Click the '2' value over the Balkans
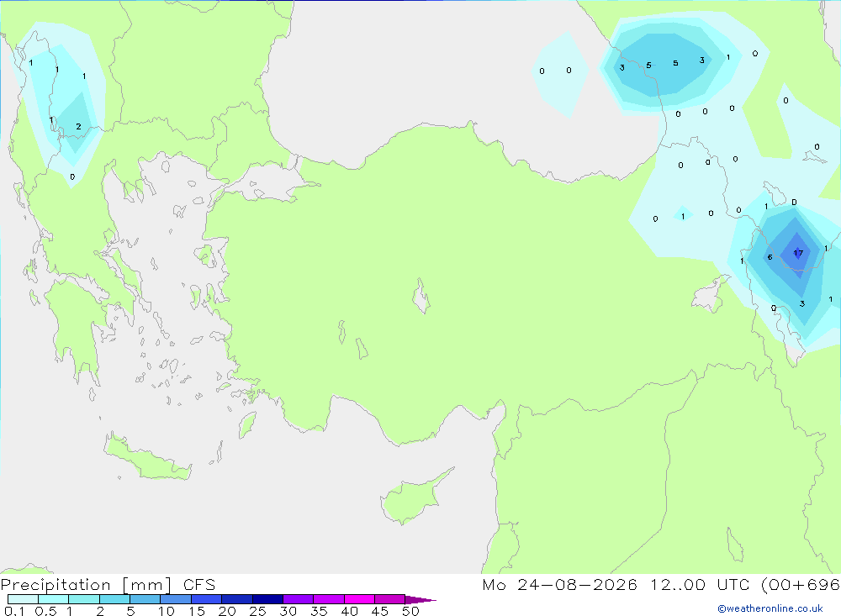 pyautogui.click(x=78, y=127)
